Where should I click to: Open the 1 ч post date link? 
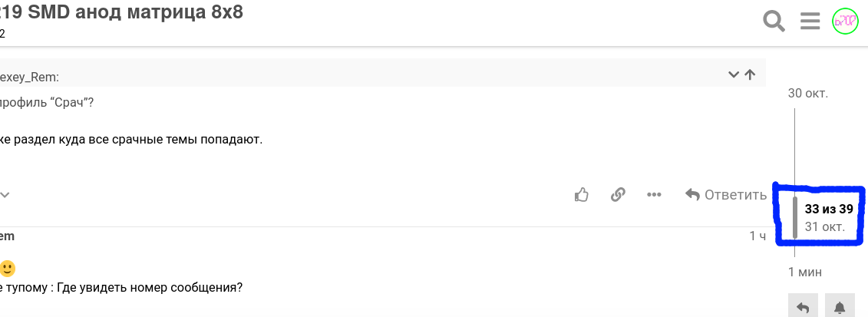[x=757, y=236]
